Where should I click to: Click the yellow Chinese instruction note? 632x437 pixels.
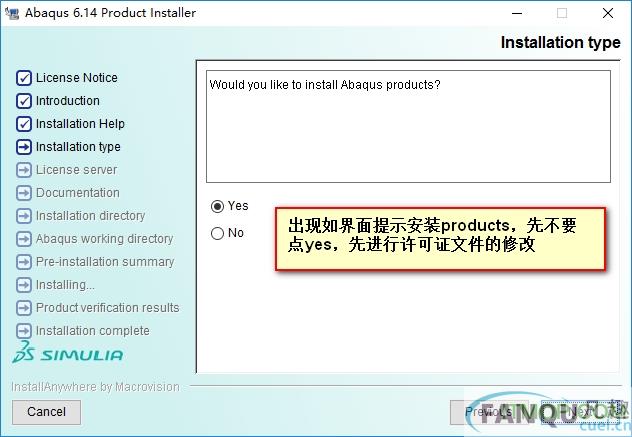tap(441, 239)
